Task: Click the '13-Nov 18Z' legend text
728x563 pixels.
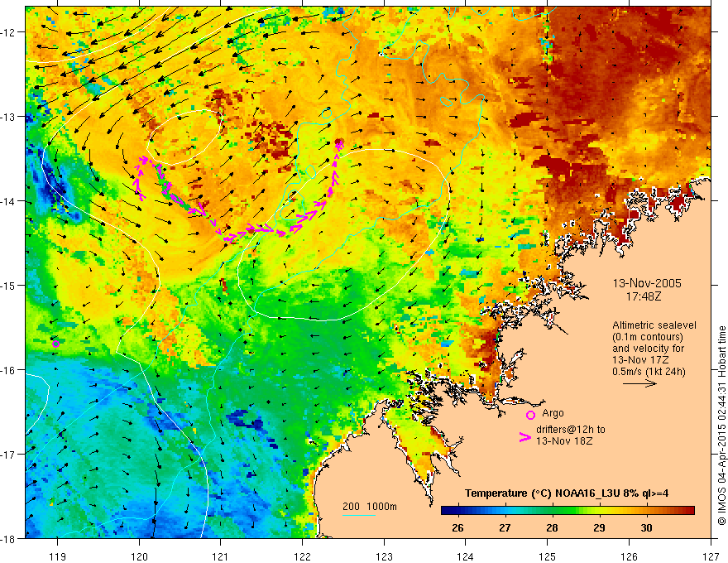Action: (564, 441)
